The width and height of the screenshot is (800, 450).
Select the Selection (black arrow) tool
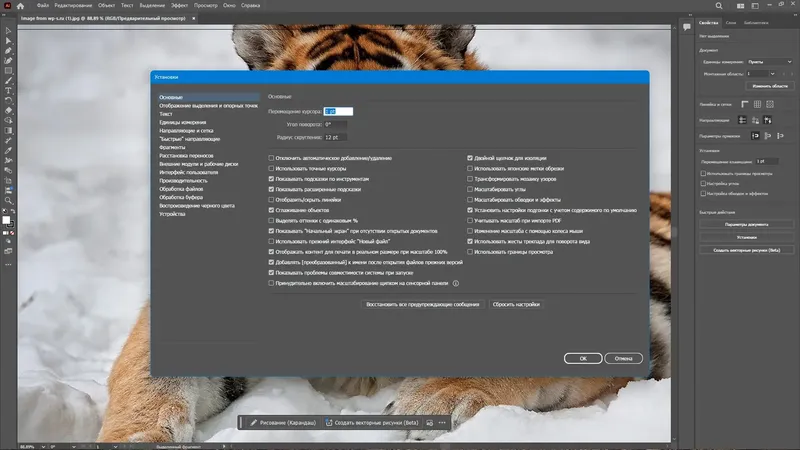(8, 31)
